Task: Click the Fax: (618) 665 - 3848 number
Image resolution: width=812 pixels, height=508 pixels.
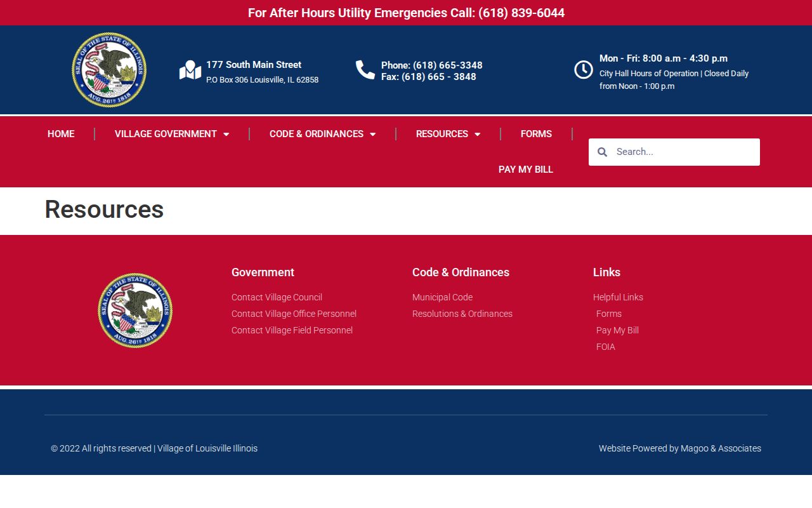Action: pos(429,77)
